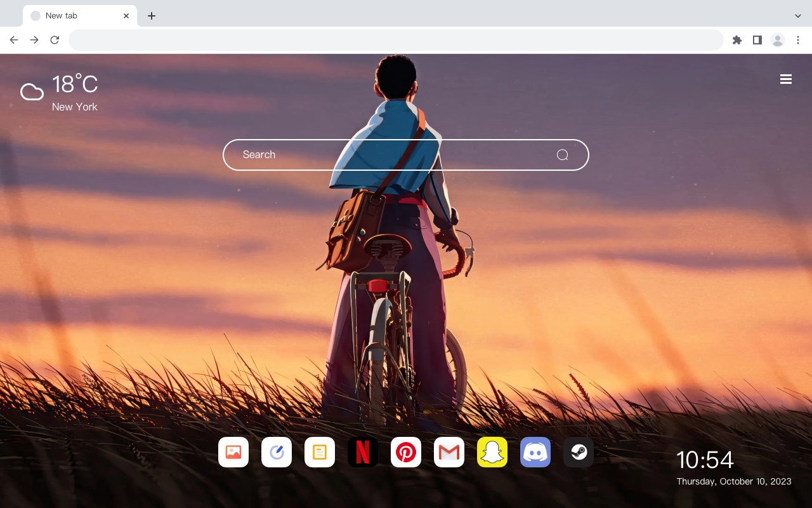The width and height of the screenshot is (812, 508).
Task: Go back to the previous page
Action: tap(14, 40)
